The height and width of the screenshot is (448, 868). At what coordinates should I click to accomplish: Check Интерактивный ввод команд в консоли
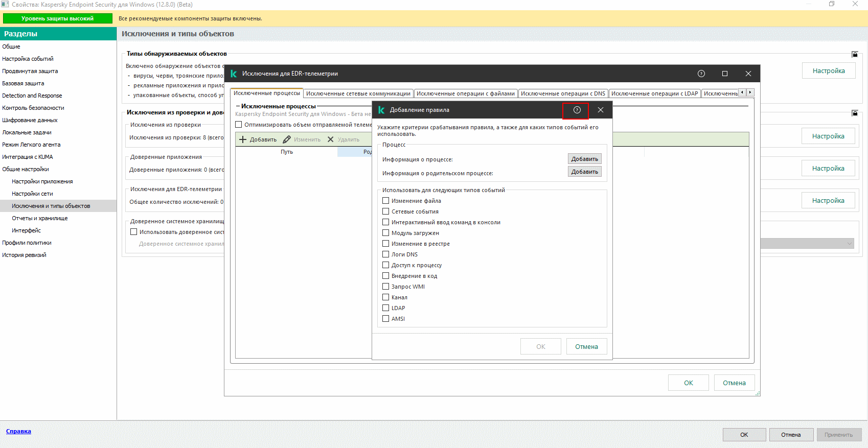click(386, 222)
